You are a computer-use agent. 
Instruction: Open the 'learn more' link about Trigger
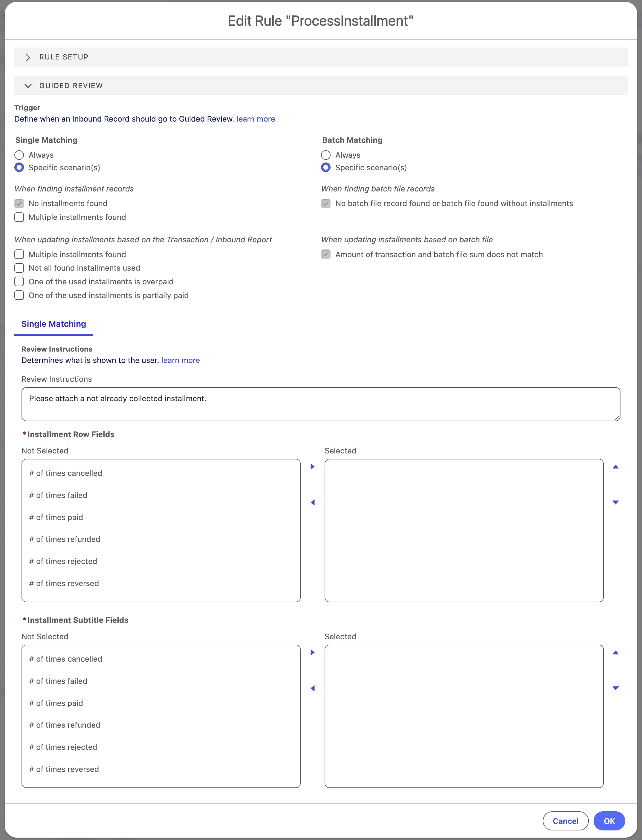(x=255, y=119)
